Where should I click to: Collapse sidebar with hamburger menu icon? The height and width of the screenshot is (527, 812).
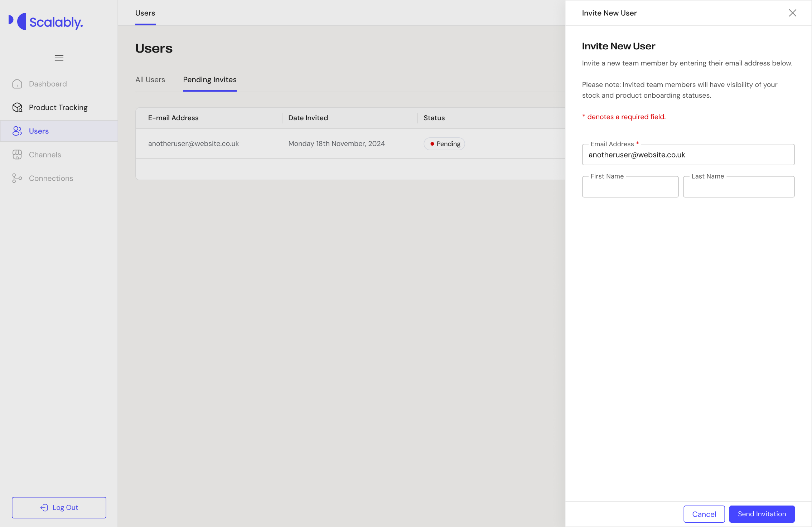[x=59, y=58]
